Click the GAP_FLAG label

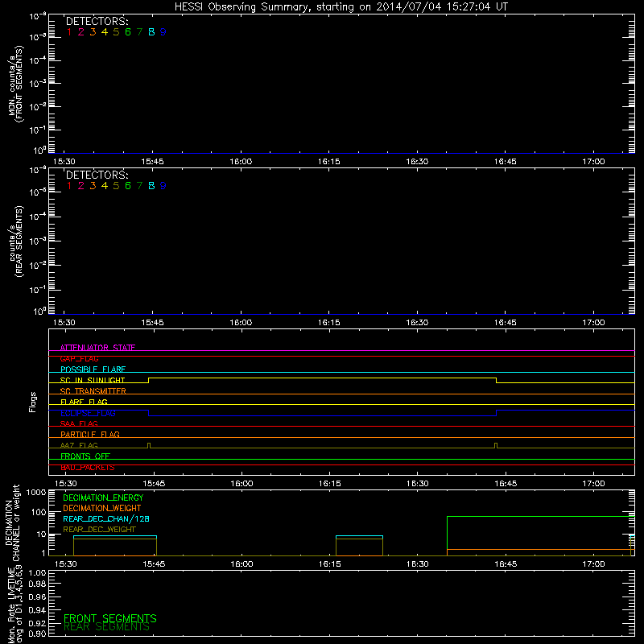[79, 358]
